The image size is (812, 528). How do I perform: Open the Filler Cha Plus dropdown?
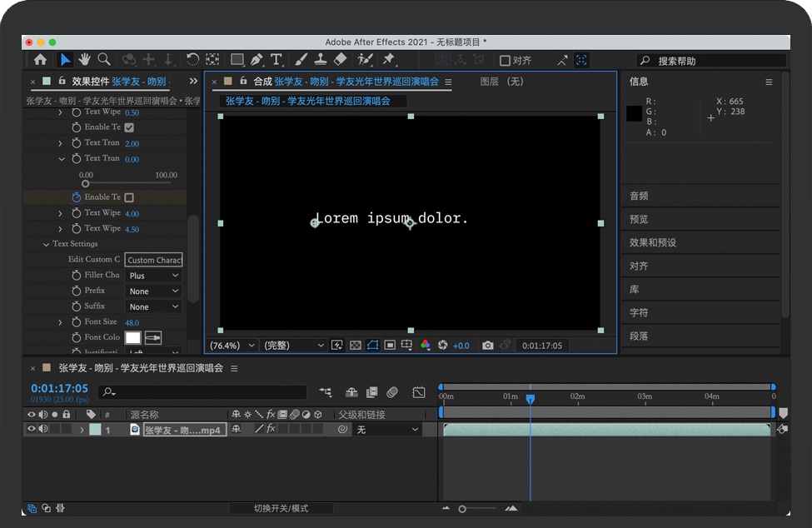click(153, 276)
